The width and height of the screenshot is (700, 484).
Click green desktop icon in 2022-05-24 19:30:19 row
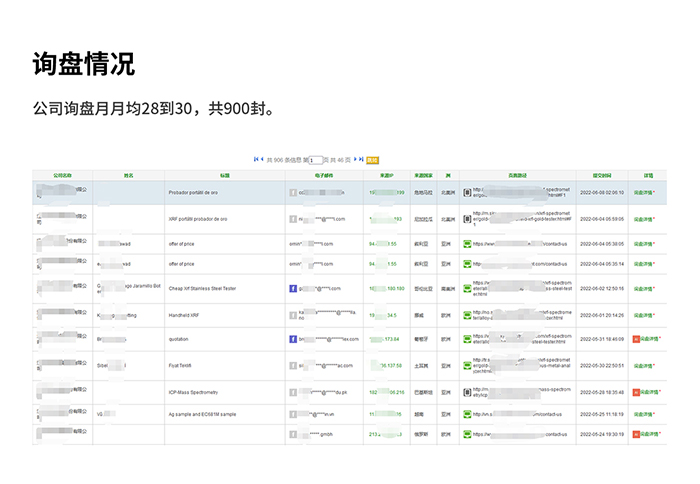click(x=467, y=434)
